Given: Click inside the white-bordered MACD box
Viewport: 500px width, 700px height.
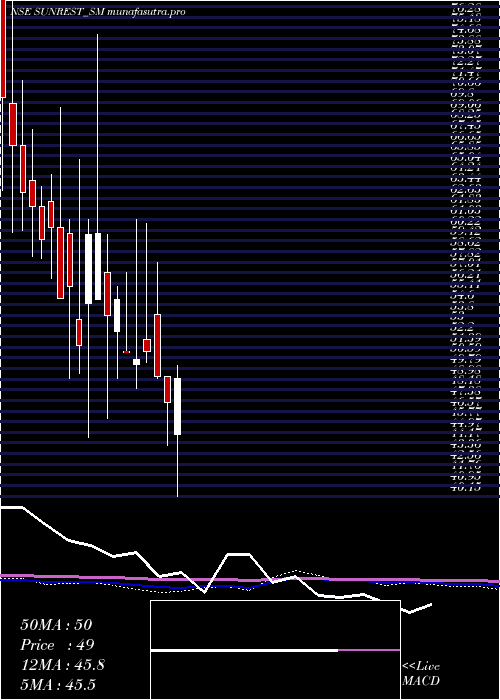Looking at the screenshot, I should 275,650.
